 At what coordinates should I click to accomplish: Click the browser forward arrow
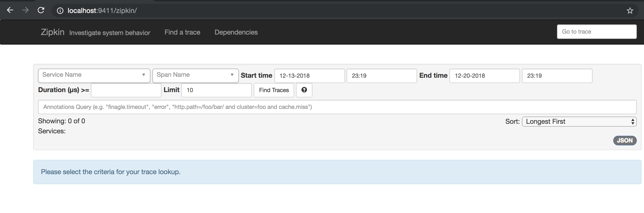click(x=25, y=10)
